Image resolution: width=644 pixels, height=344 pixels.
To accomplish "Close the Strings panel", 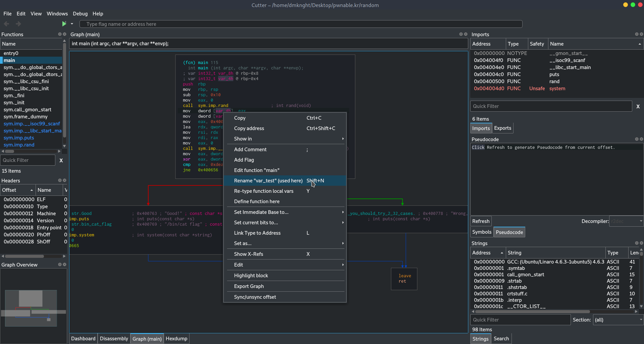I will 641,243.
